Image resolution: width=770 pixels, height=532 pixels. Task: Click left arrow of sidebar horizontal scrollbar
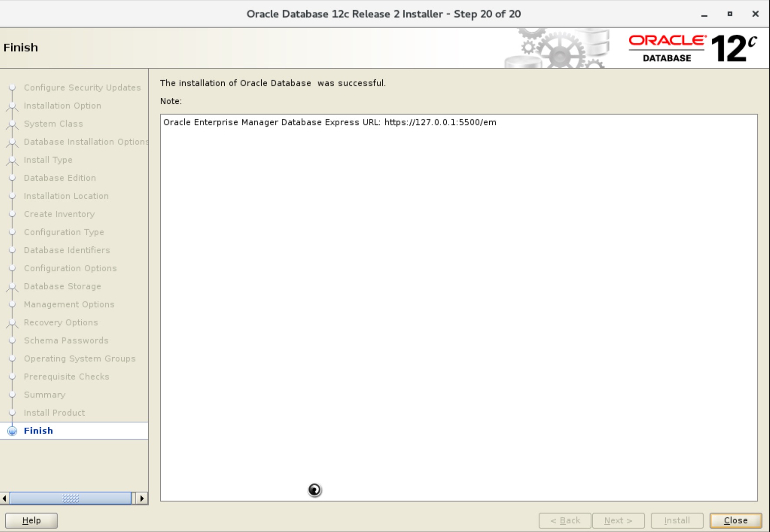4,498
